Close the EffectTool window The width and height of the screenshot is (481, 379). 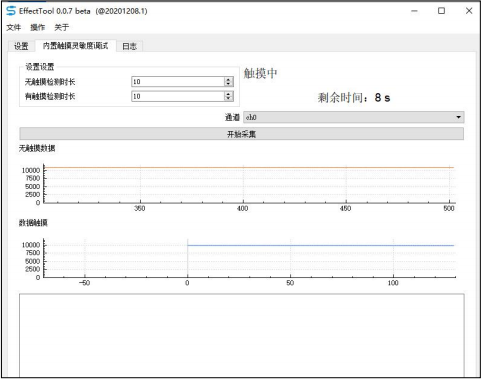pos(469,11)
